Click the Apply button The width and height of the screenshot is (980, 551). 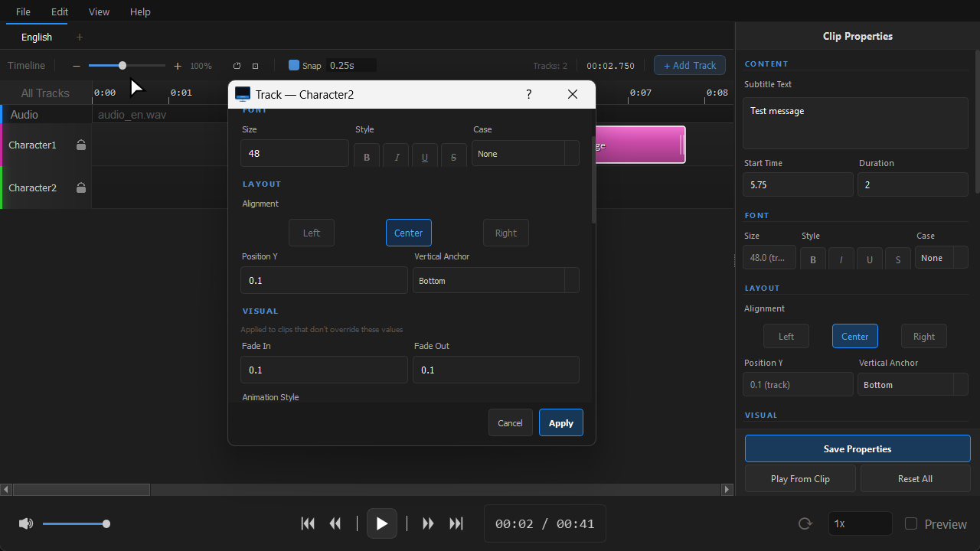tap(561, 422)
